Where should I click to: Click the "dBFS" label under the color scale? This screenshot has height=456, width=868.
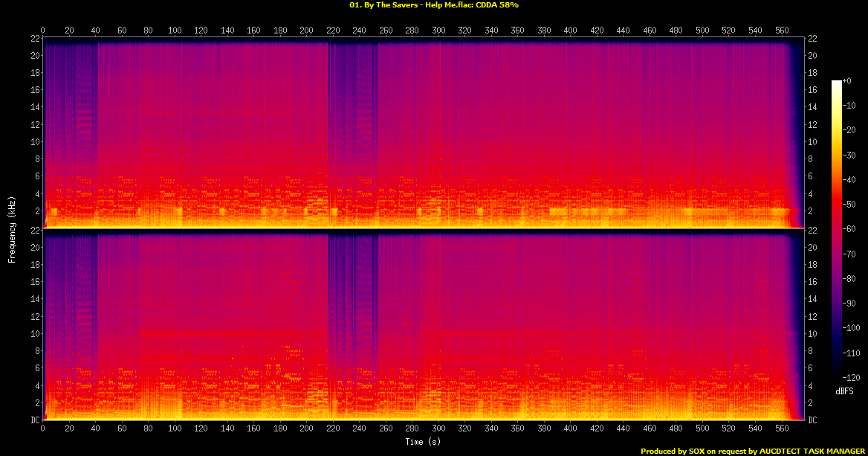tap(844, 392)
